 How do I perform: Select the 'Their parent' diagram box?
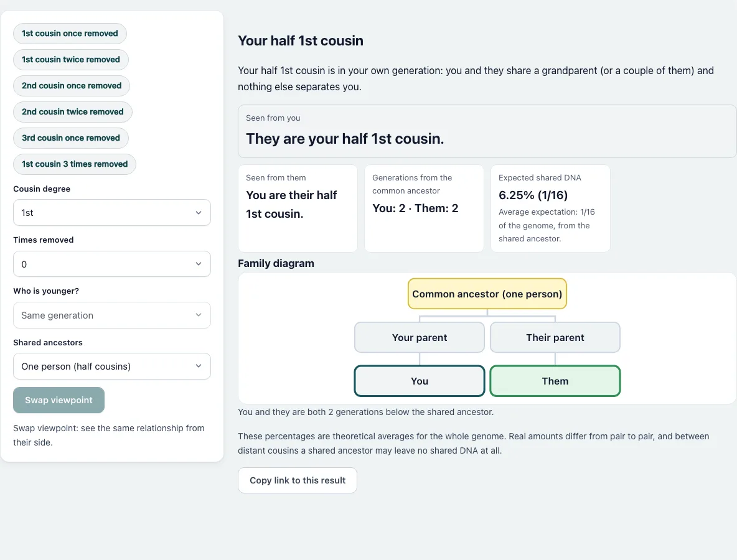(x=555, y=337)
